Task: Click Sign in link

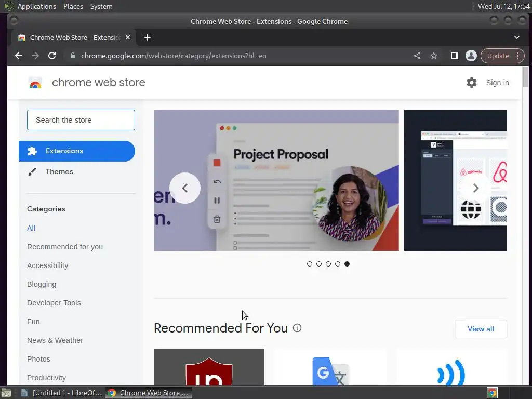Action: pos(497,83)
